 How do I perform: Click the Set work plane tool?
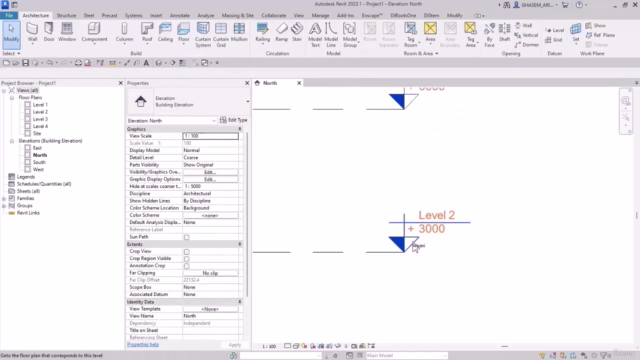[x=576, y=32]
